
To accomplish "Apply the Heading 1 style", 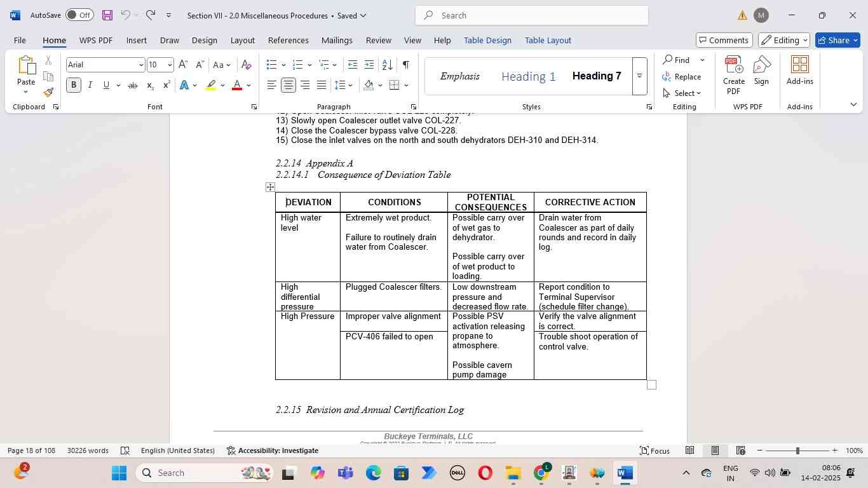I will pos(529,77).
